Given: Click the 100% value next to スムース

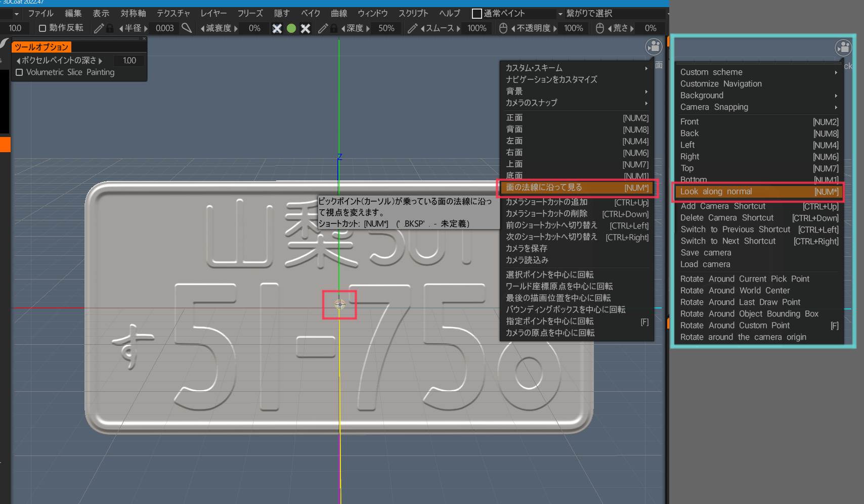Looking at the screenshot, I should (477, 28).
